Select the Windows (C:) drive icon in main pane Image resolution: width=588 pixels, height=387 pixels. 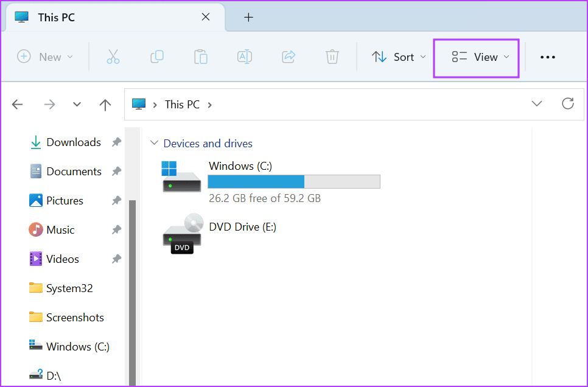coord(182,176)
